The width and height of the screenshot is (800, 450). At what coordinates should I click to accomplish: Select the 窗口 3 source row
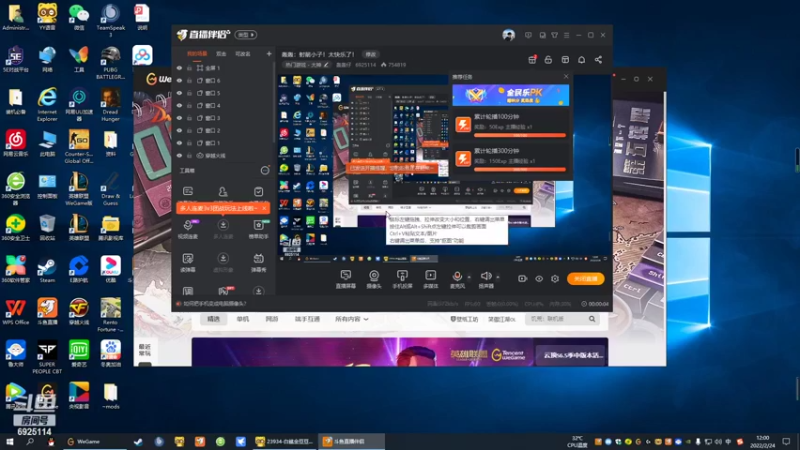coord(223,118)
